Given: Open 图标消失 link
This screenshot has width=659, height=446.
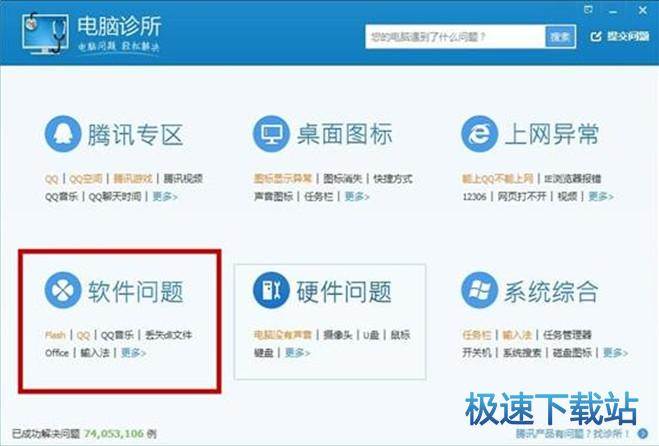Looking at the screenshot, I should pos(343,179).
